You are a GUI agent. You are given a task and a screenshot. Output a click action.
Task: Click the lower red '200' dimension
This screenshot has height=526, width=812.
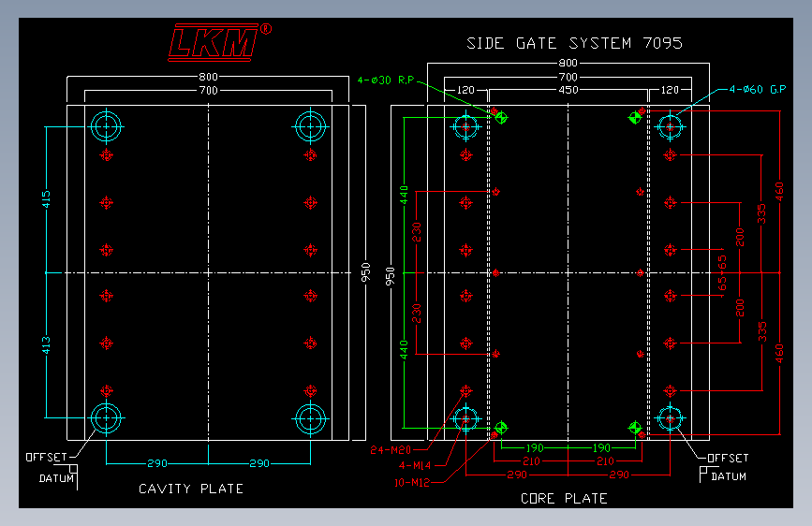[740, 308]
